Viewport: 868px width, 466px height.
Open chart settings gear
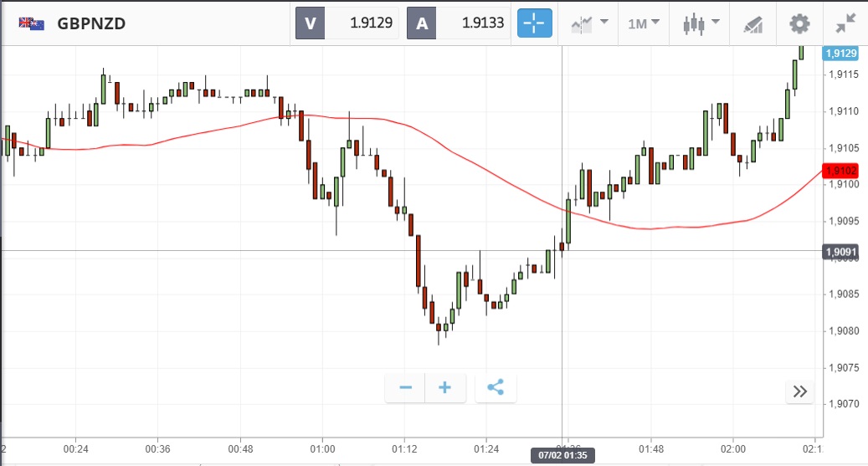point(799,23)
